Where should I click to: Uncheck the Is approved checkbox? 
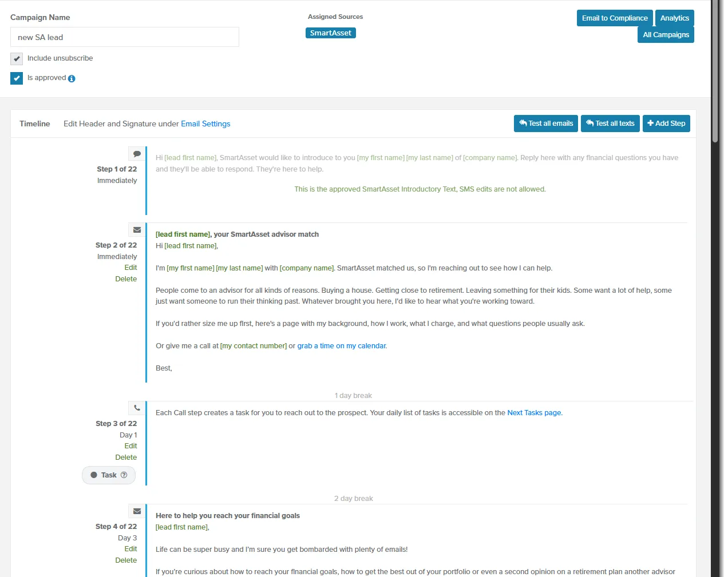tap(17, 78)
